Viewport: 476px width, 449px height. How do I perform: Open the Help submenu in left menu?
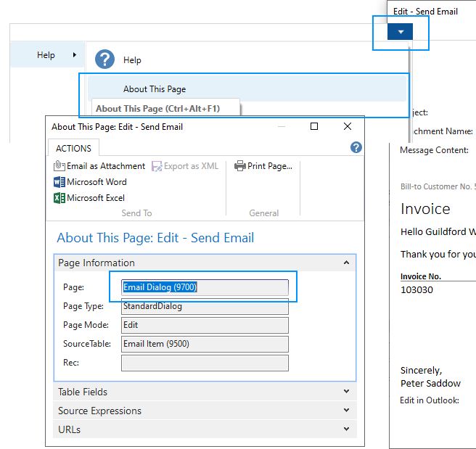(46, 55)
